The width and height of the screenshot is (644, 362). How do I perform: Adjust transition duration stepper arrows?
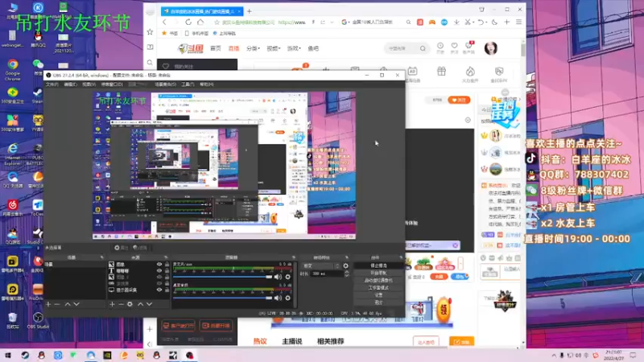pyautogui.click(x=347, y=274)
